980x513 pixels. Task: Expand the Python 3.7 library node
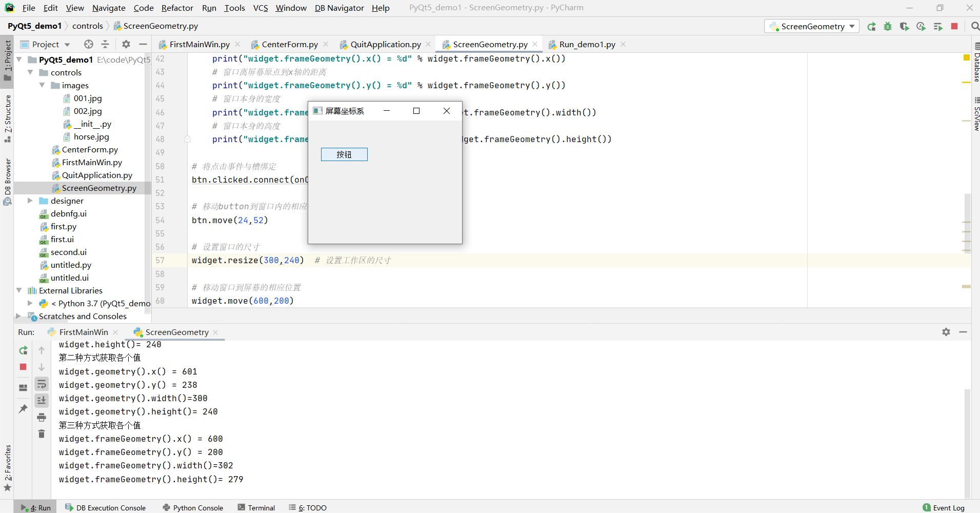(30, 303)
